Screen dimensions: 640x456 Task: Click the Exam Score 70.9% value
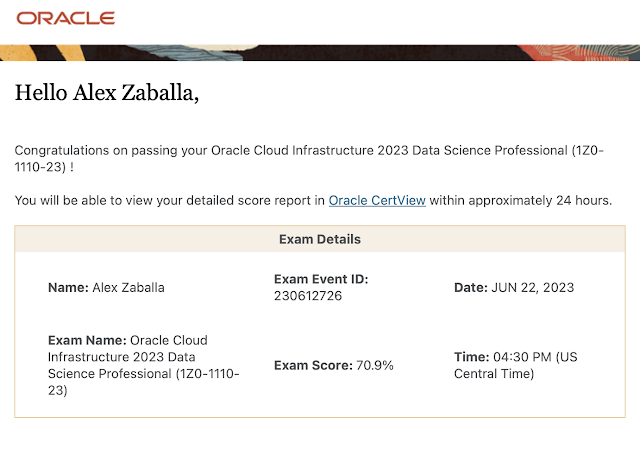click(375, 366)
